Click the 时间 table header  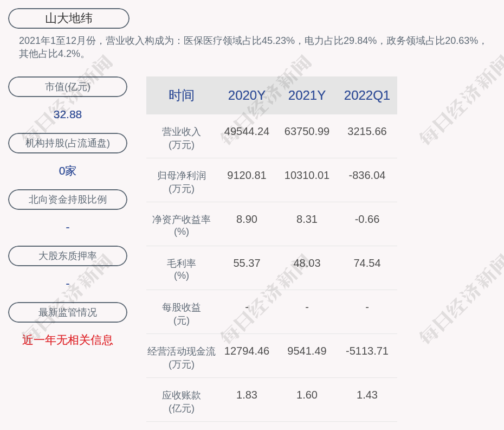click(182, 95)
